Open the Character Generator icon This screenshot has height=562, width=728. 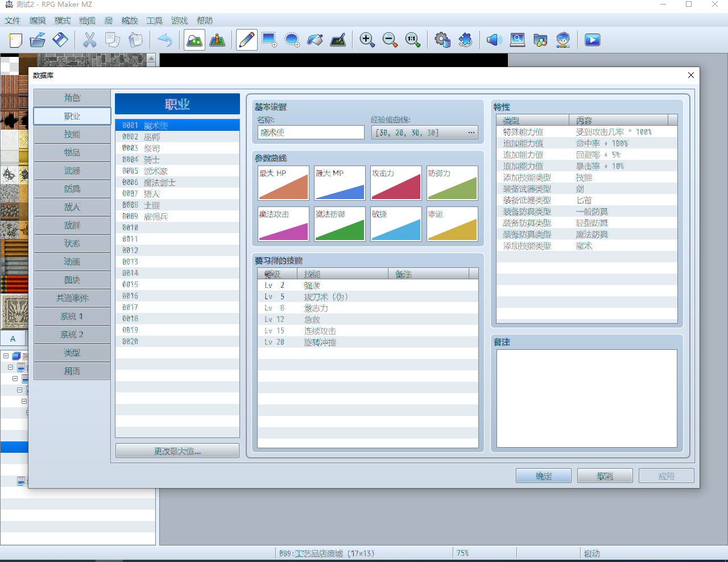click(x=562, y=40)
